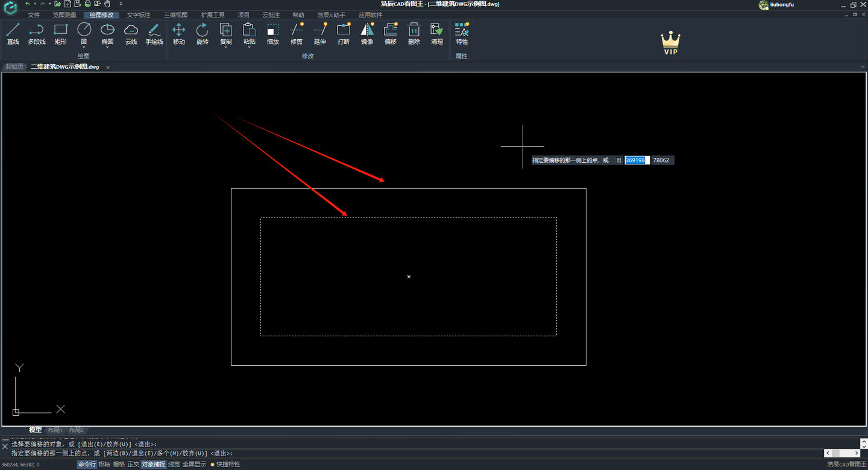Activate the 偏移 offset tool
This screenshot has width=868, height=470.
pos(391,34)
